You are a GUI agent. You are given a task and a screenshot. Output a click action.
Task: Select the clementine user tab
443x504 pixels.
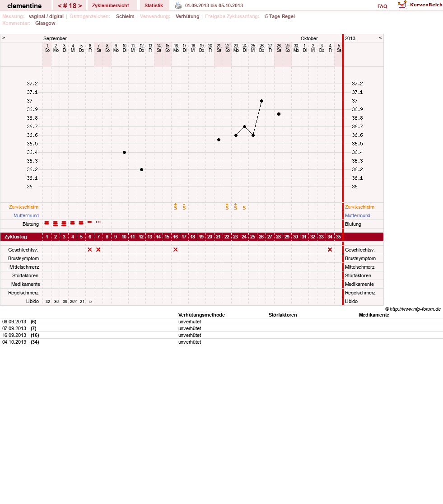tap(24, 5)
